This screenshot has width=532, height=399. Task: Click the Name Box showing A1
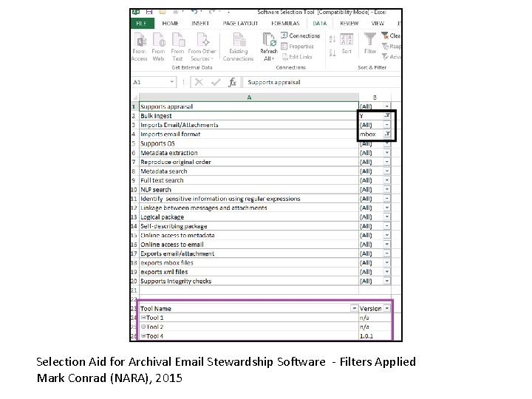150,82
